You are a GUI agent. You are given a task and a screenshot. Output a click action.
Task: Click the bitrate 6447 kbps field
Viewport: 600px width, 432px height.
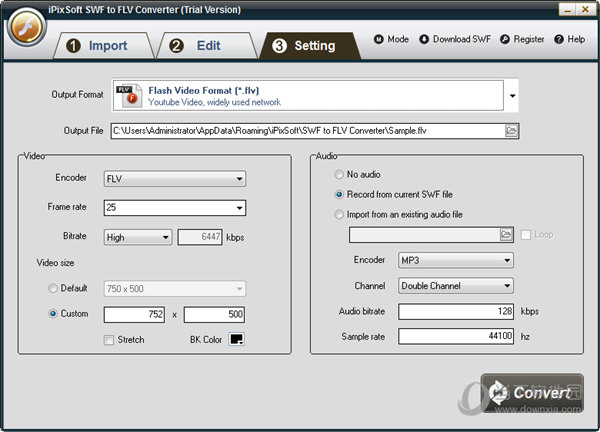click(x=200, y=237)
